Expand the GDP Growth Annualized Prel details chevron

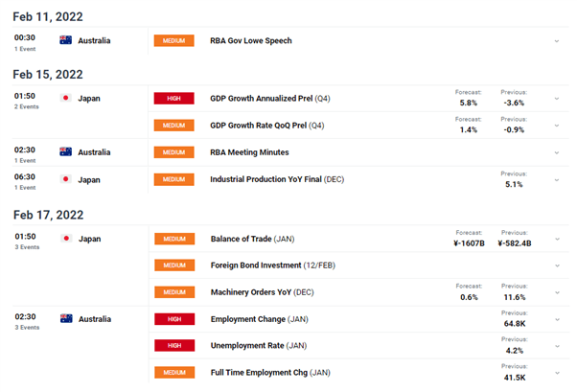[557, 99]
